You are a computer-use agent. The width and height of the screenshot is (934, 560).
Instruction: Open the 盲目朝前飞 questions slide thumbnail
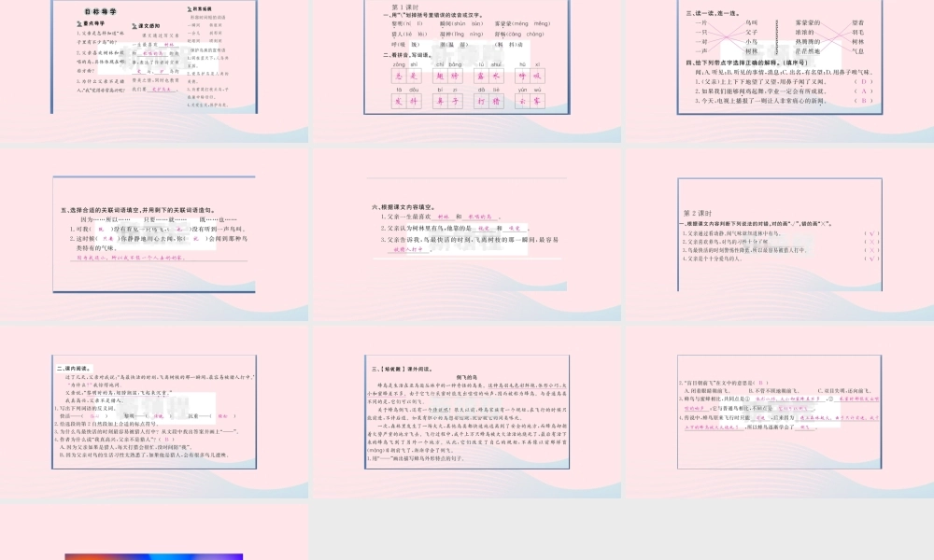[780, 412]
